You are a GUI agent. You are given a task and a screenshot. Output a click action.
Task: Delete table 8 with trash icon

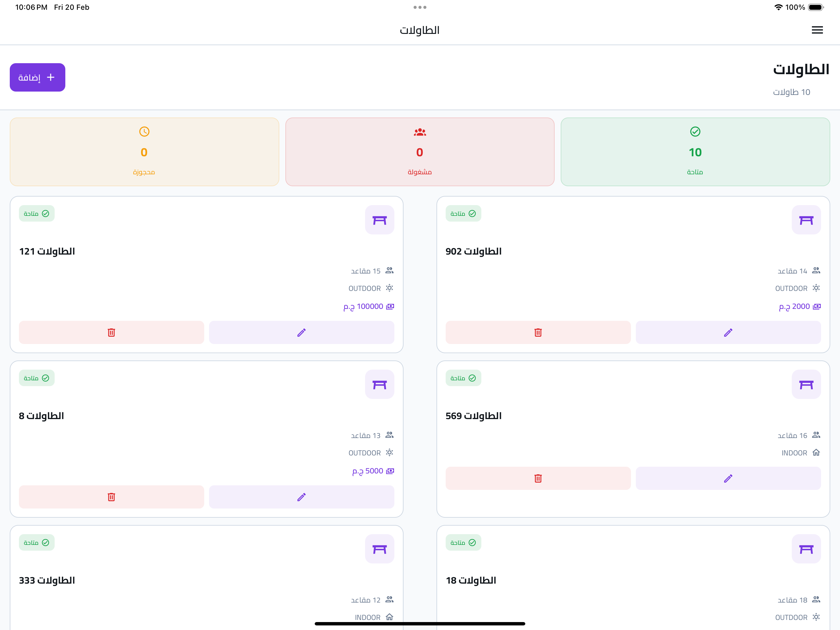pyautogui.click(x=111, y=497)
